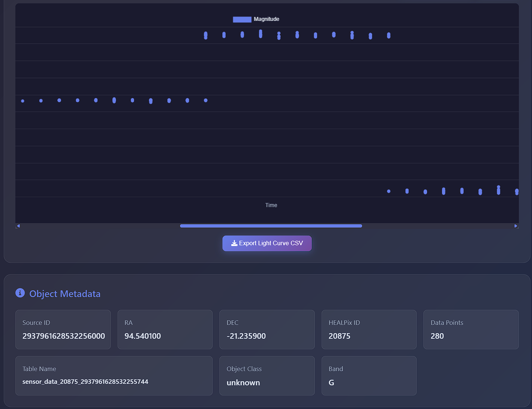Toggle the Magnitude series via its legend box

242,20
